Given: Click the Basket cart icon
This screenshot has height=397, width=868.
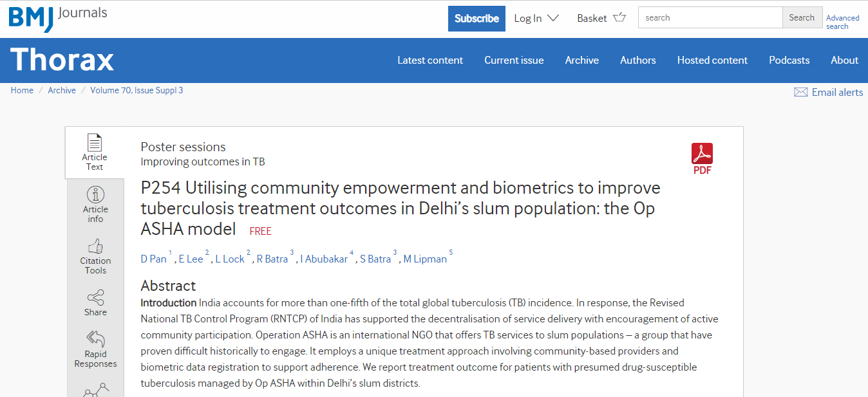Looking at the screenshot, I should [619, 18].
